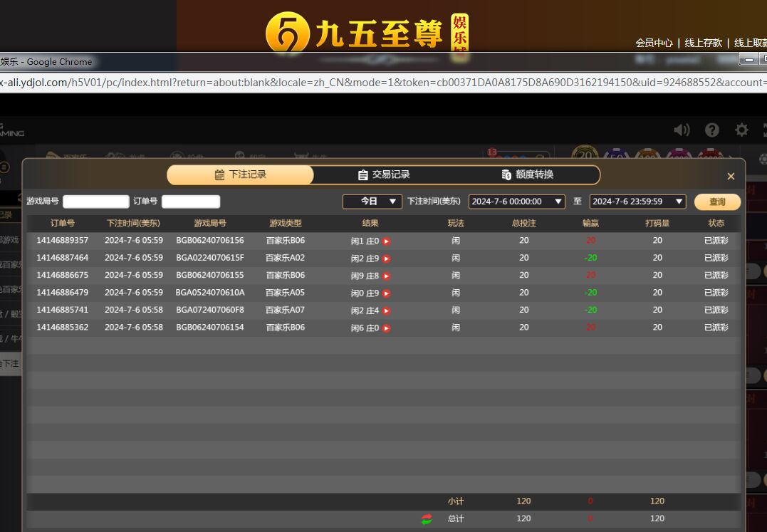
Task: Open the 今日 date range dropdown
Action: pyautogui.click(x=372, y=202)
